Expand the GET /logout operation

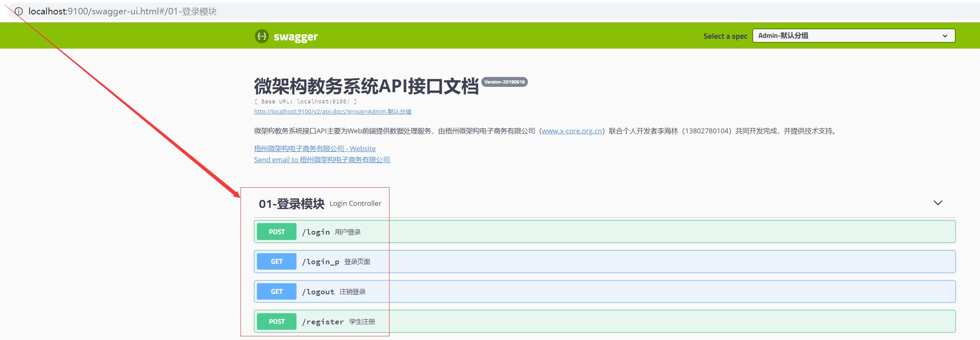tap(604, 291)
